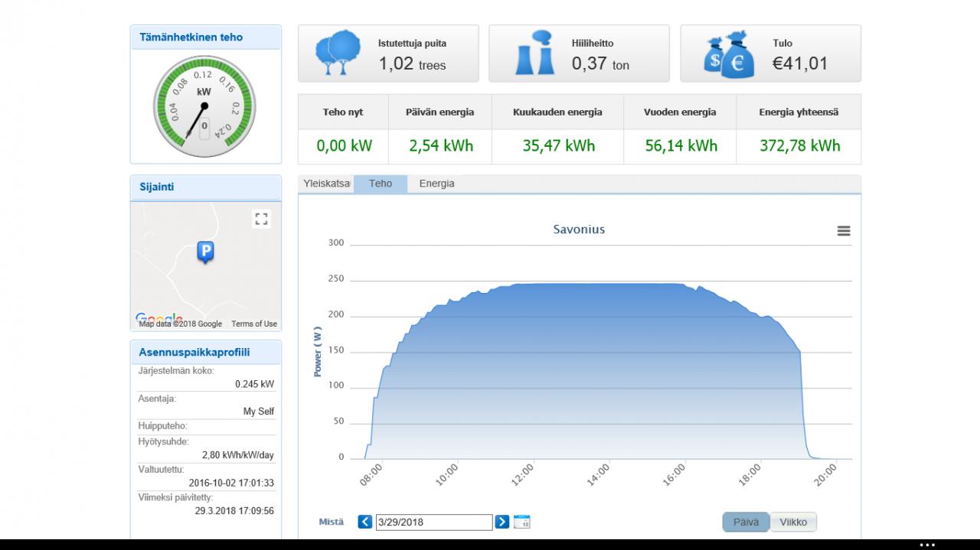Click the 2016-10-02 17:01:33 commissioning date
Screen dimensions: 980x550
point(231,483)
